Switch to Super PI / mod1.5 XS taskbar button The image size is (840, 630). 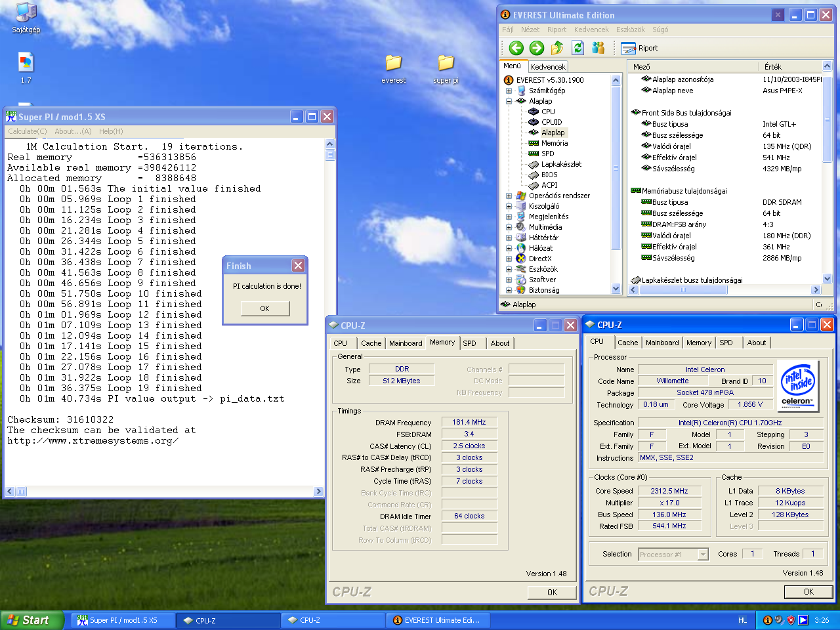(x=123, y=620)
